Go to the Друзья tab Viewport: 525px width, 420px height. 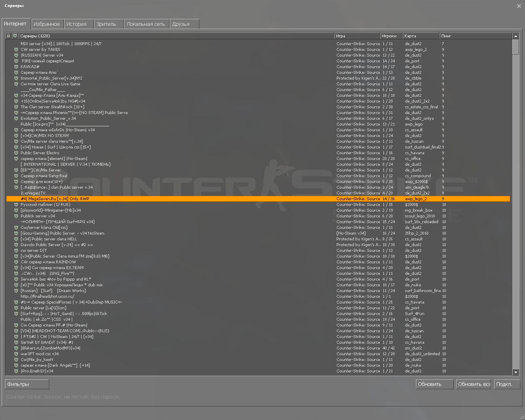pyautogui.click(x=184, y=24)
